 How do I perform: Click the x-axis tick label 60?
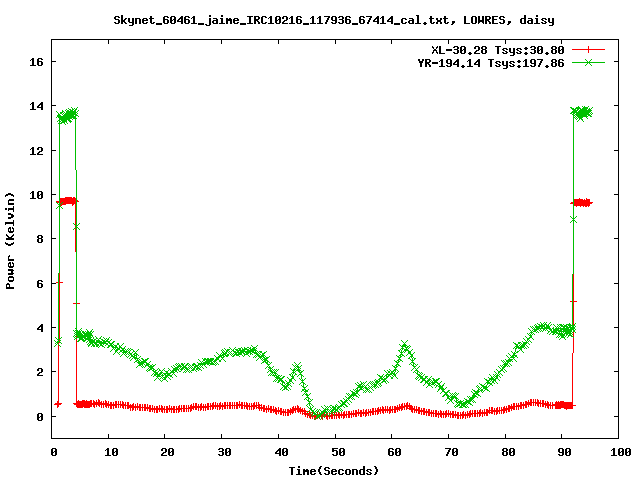394,452
